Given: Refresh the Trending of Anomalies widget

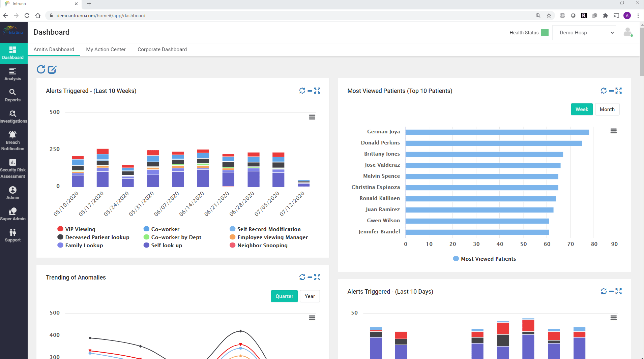Looking at the screenshot, I should point(302,277).
